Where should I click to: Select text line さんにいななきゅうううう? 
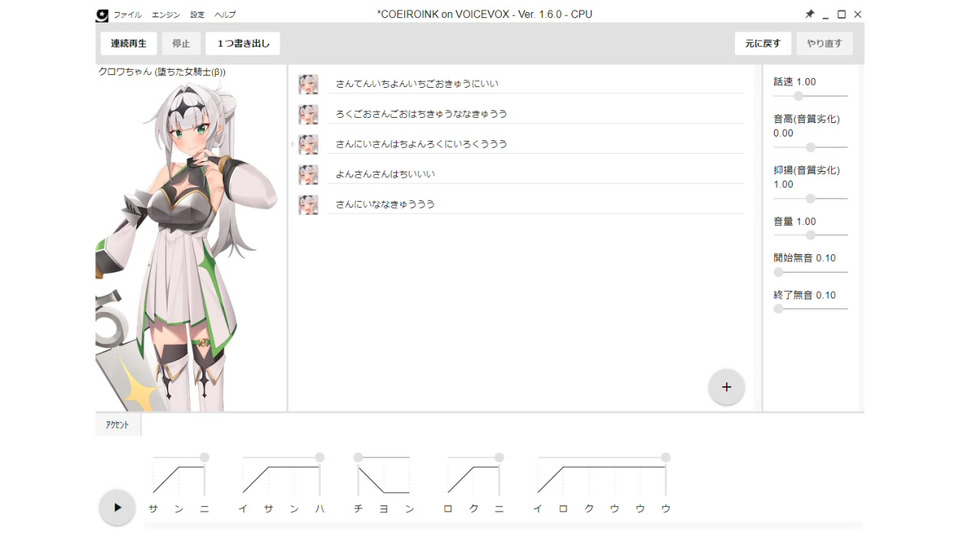536,204
